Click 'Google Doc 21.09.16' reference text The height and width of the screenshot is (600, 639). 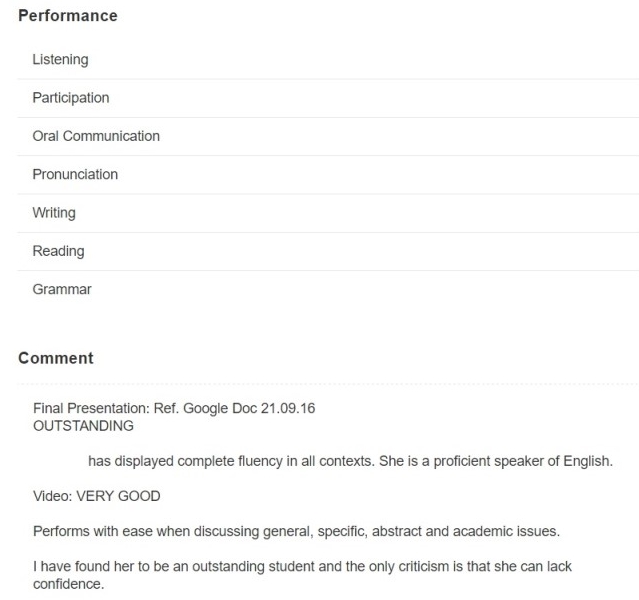pos(249,408)
